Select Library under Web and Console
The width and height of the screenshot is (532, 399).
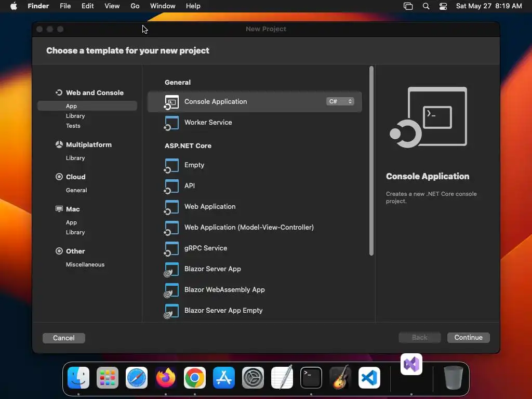[75, 116]
